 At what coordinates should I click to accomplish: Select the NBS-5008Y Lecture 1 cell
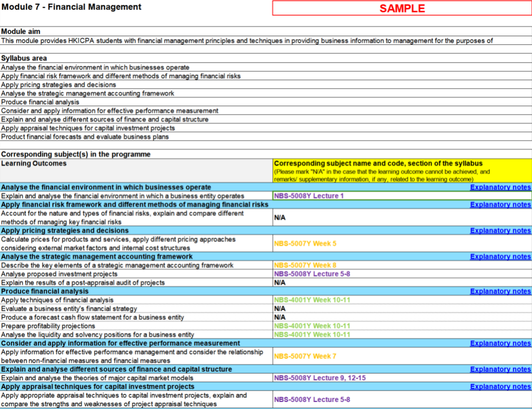(402, 196)
